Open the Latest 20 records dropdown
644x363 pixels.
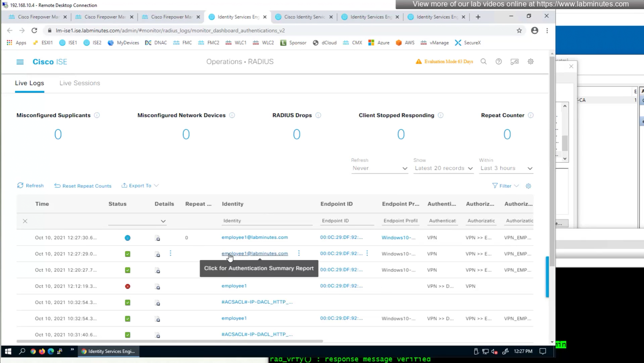coord(443,168)
